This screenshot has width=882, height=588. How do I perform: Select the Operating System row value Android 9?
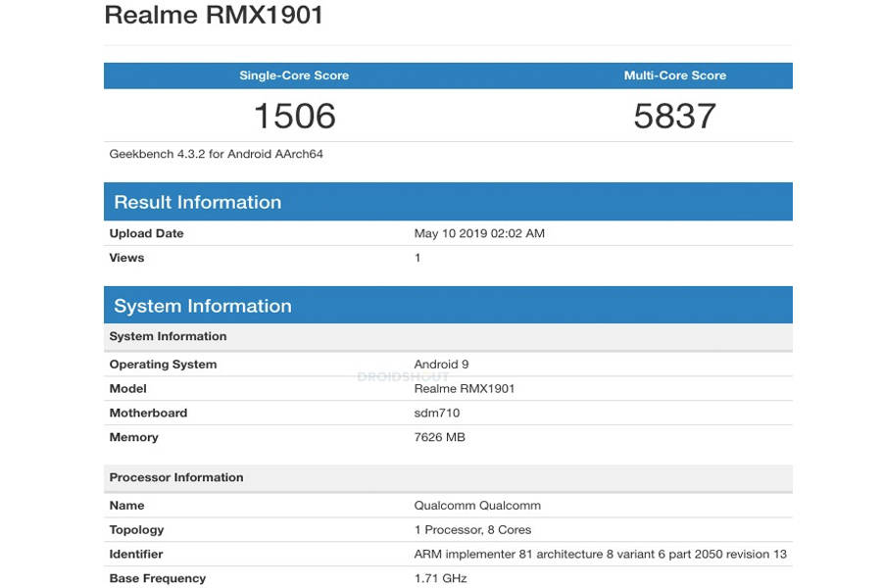(x=441, y=364)
